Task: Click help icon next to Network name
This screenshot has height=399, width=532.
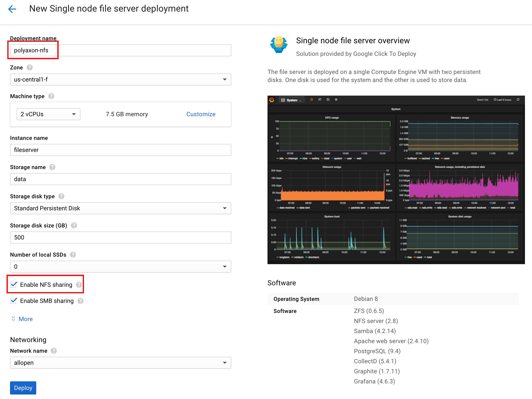Action: [x=54, y=351]
